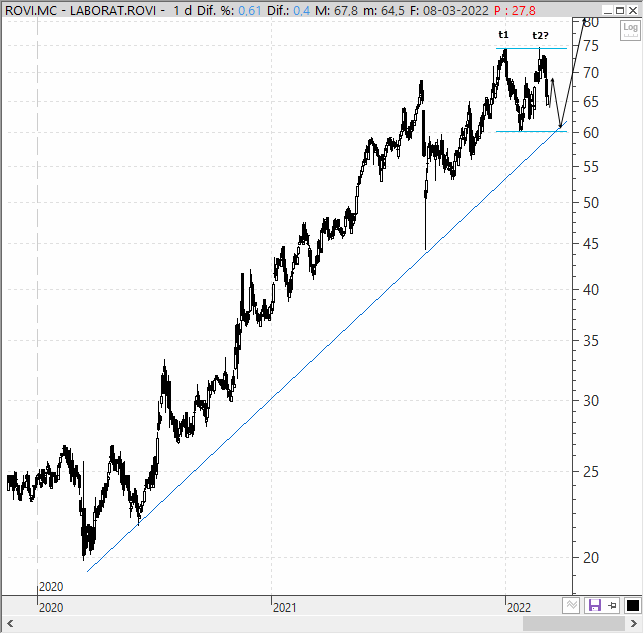
Task: Click the pin icon beside the save icon
Action: click(613, 606)
